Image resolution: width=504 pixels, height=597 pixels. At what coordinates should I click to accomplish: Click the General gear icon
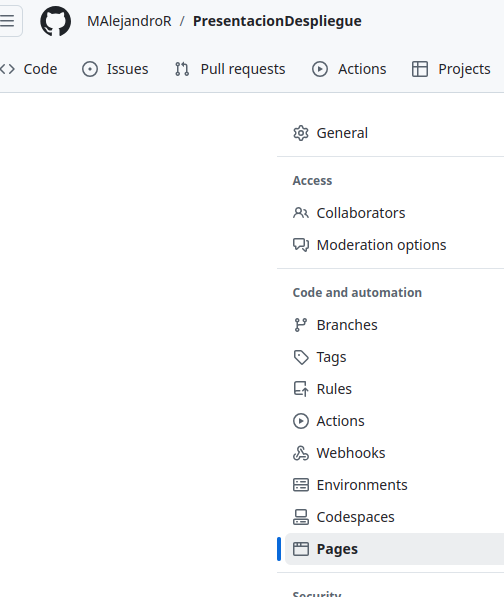301,133
